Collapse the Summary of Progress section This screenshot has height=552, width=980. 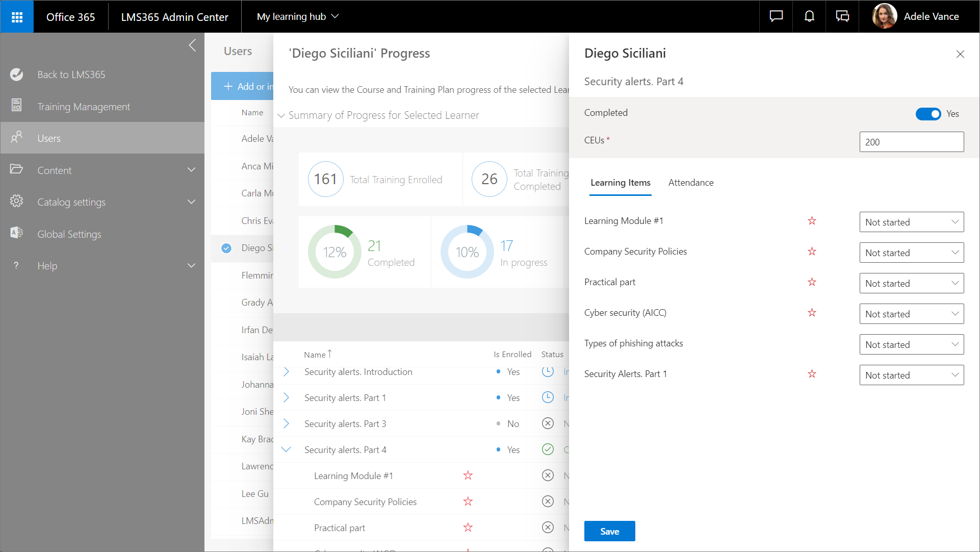click(281, 115)
